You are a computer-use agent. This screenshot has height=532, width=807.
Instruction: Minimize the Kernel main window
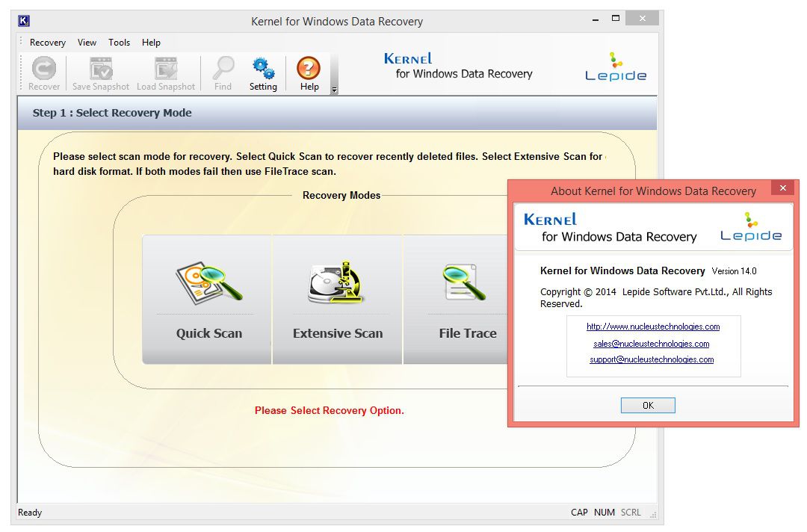tap(596, 19)
